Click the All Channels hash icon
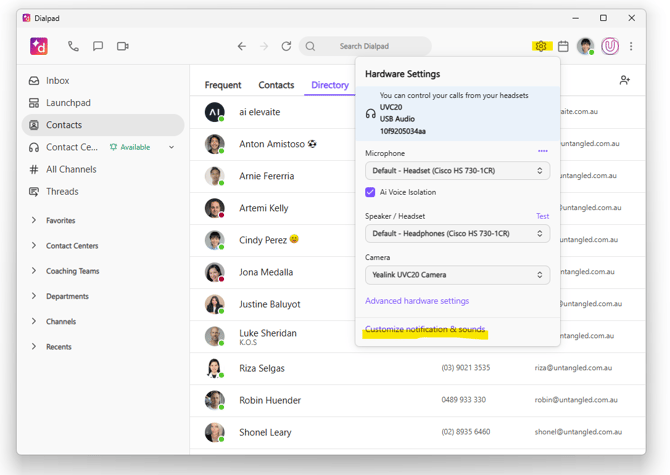Screen dimensions: 670x475 (34, 170)
